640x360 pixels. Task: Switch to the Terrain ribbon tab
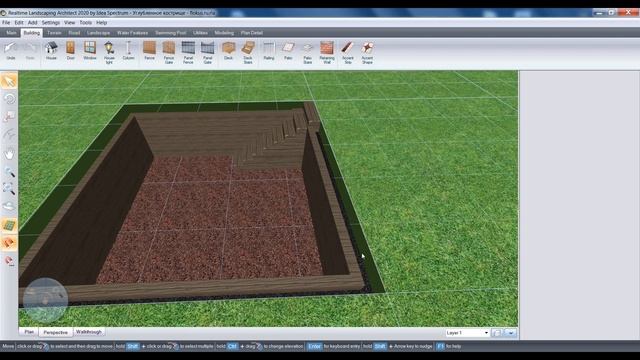54,33
